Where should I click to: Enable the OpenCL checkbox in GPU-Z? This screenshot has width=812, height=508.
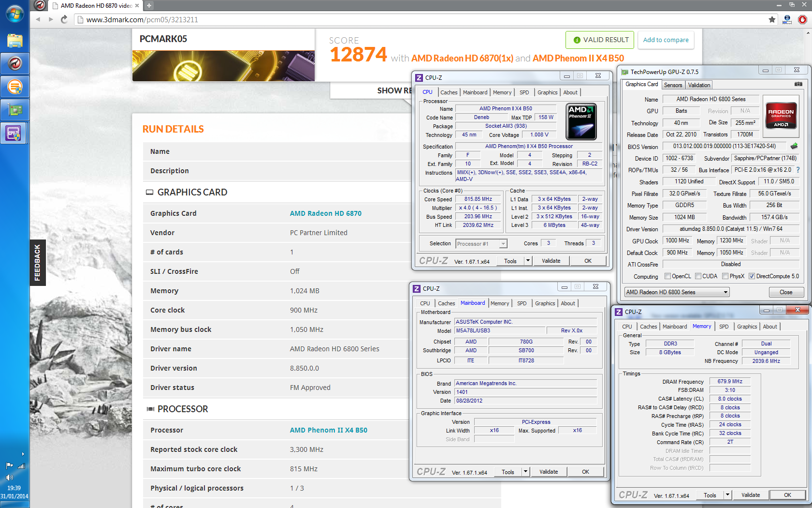[x=667, y=276]
